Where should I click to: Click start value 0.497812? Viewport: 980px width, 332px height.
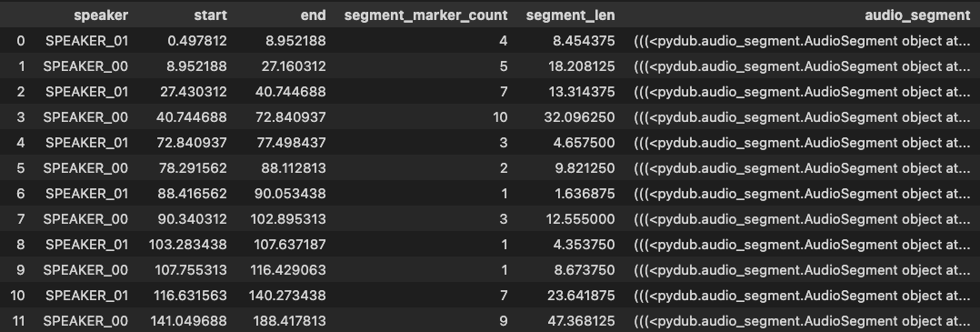pyautogui.click(x=197, y=41)
